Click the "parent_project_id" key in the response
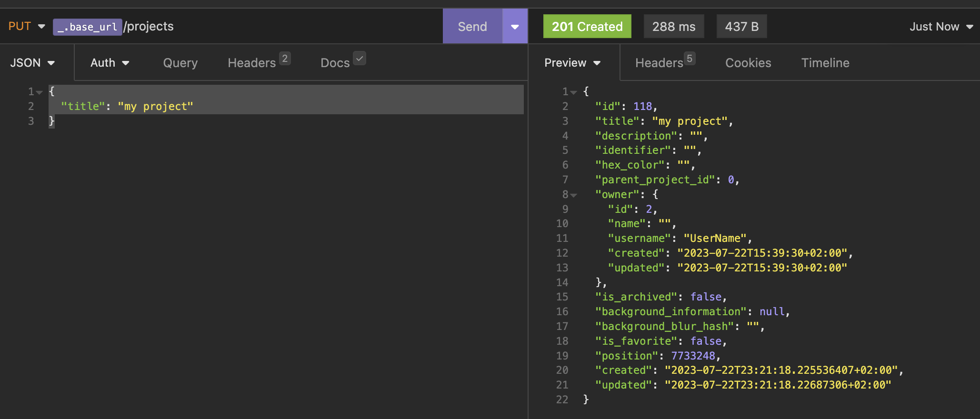 tap(655, 180)
